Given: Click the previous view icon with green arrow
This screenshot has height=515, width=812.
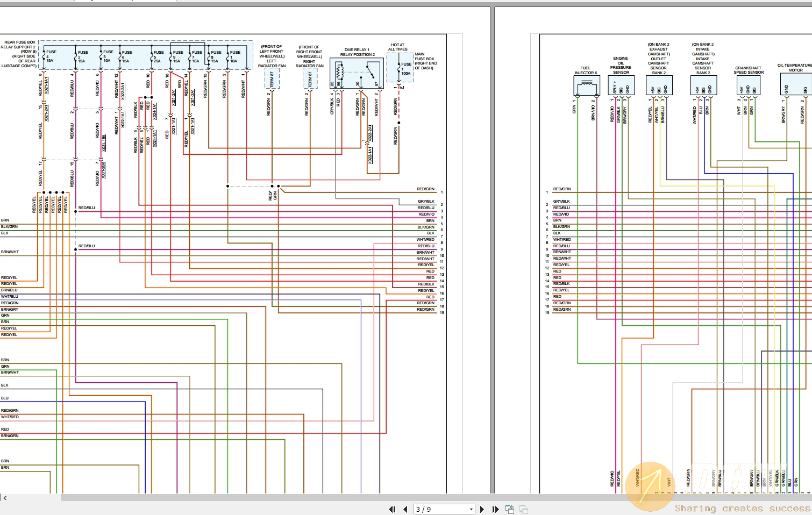Looking at the screenshot, I should [x=510, y=509].
